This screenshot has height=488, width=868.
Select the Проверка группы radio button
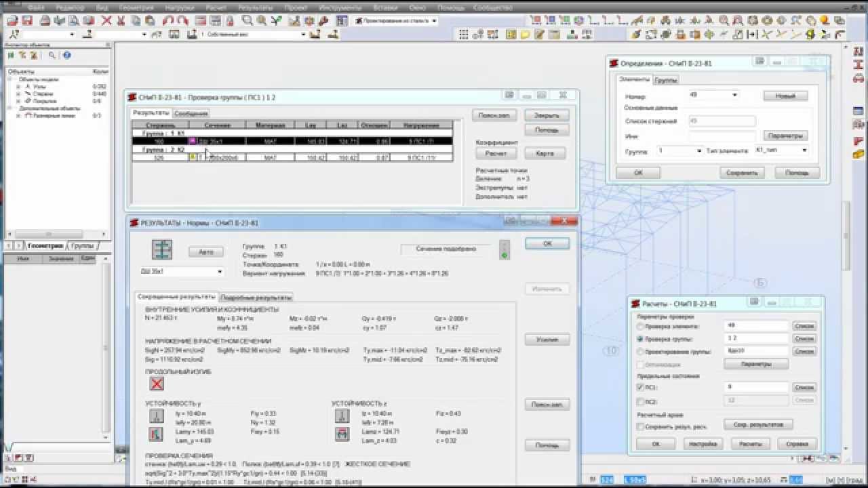[x=640, y=338]
